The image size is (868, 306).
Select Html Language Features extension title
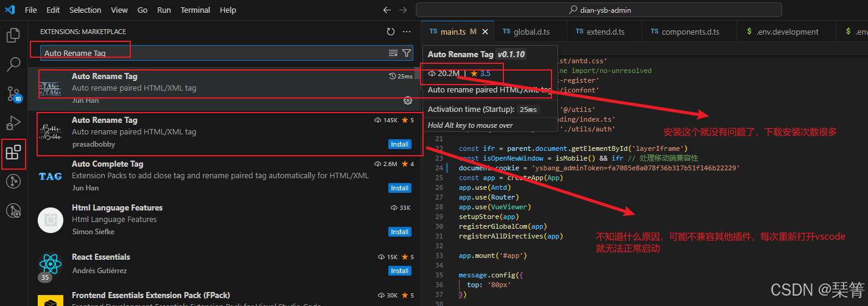(x=117, y=207)
